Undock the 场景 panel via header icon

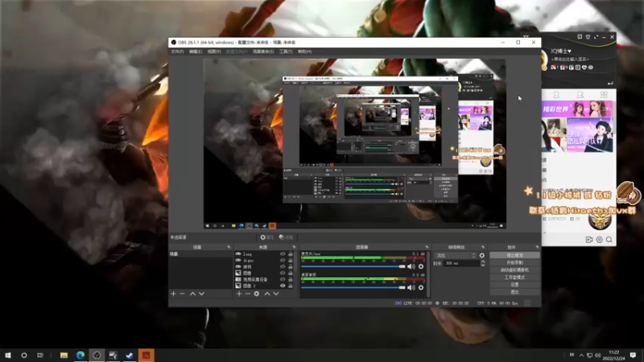(x=229, y=247)
